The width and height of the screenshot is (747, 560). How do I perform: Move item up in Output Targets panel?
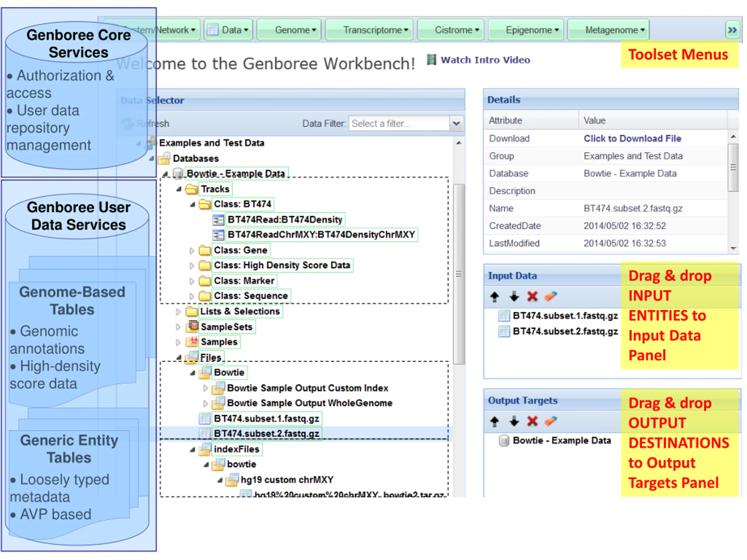tap(494, 421)
